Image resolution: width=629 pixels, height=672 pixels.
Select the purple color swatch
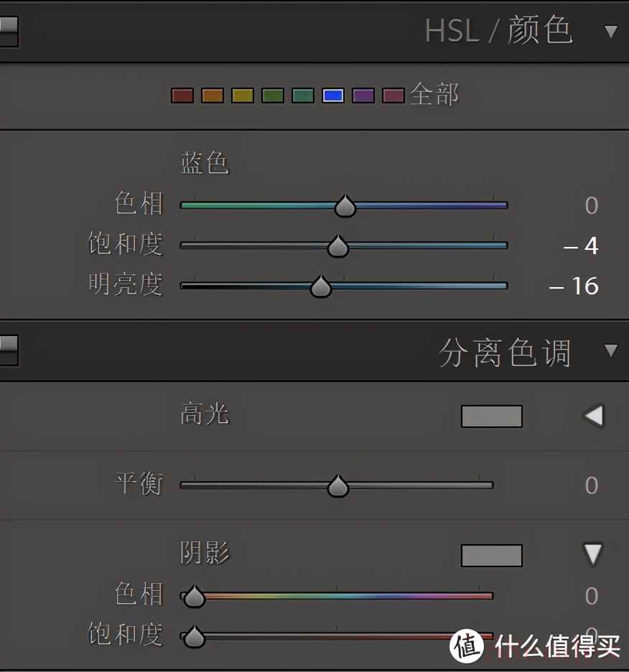363,95
